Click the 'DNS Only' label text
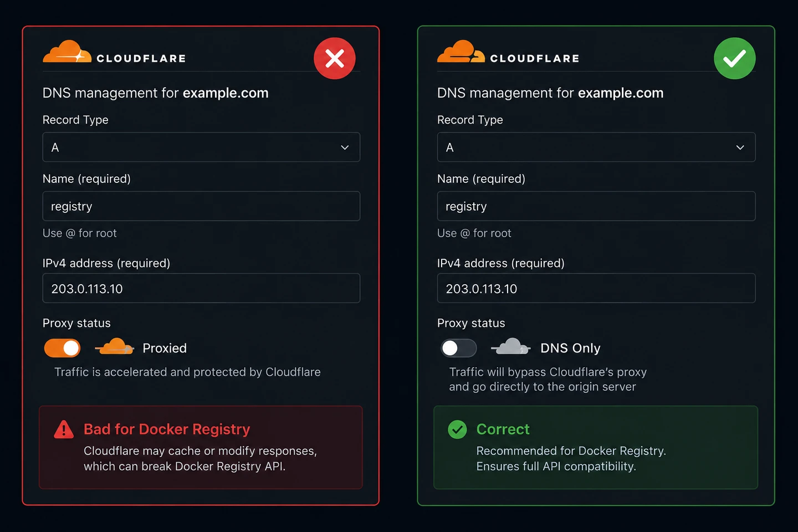Image resolution: width=798 pixels, height=532 pixels. point(570,348)
